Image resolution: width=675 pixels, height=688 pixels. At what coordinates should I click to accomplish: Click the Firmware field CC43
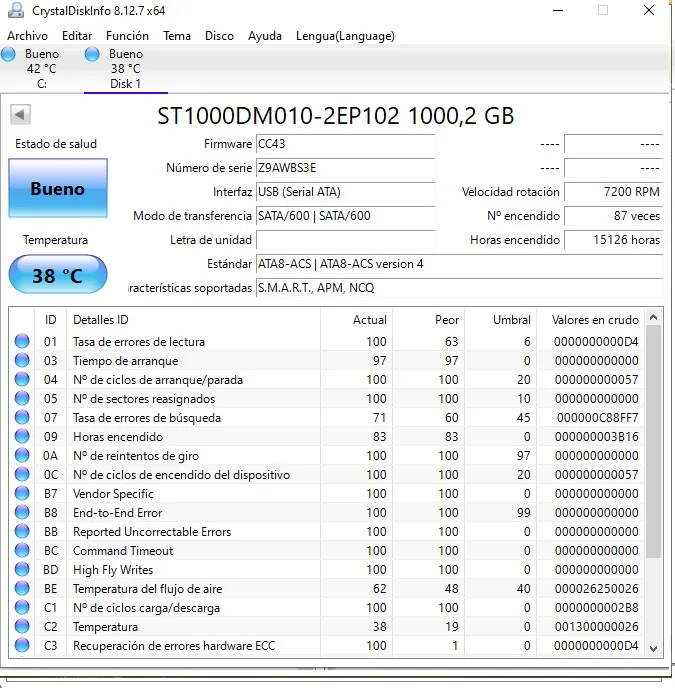(x=345, y=144)
